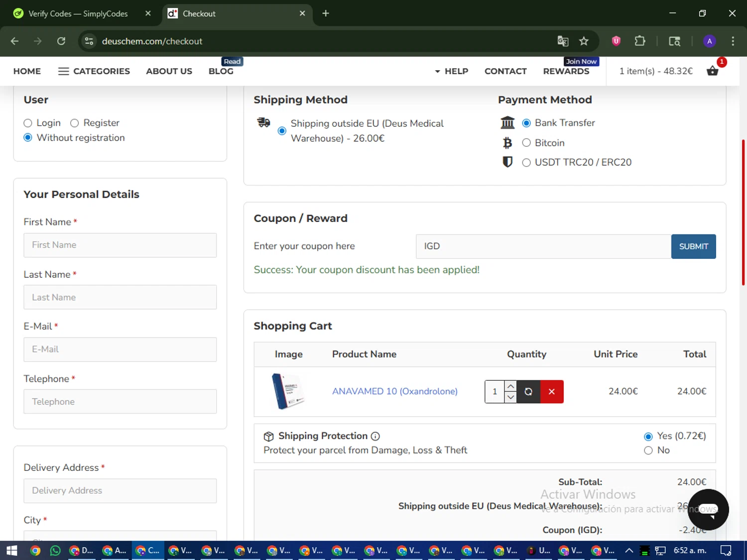Viewport: 747px width, 560px height.
Task: Open ABOUT US page
Action: [x=169, y=71]
